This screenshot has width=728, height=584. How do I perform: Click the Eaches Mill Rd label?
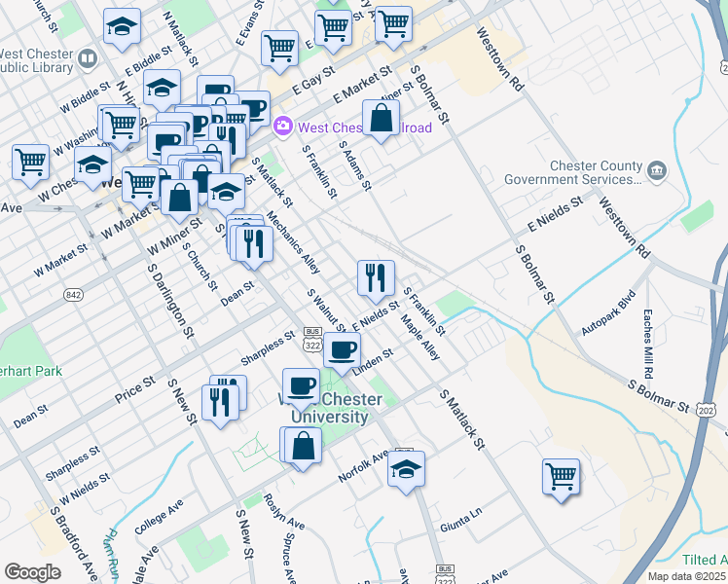[x=648, y=344]
